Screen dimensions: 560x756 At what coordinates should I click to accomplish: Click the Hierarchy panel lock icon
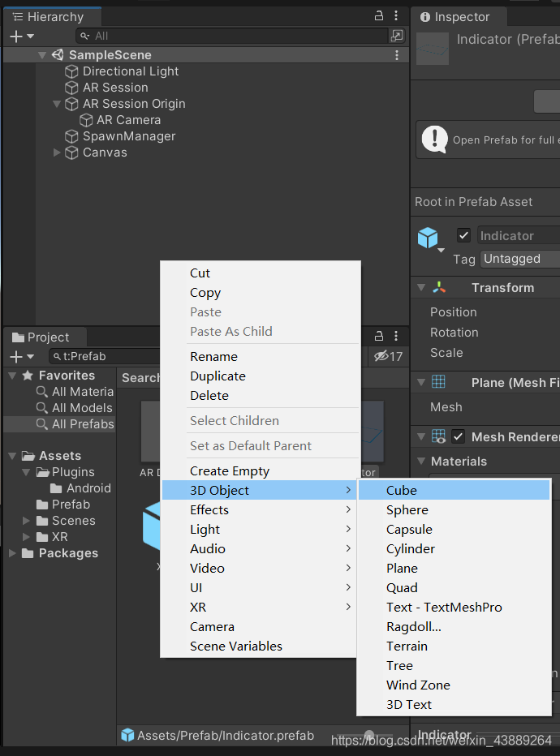[x=379, y=16]
